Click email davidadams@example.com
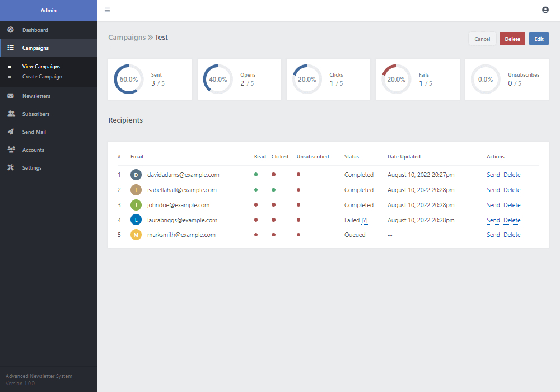The width and height of the screenshot is (560, 392). tap(183, 175)
